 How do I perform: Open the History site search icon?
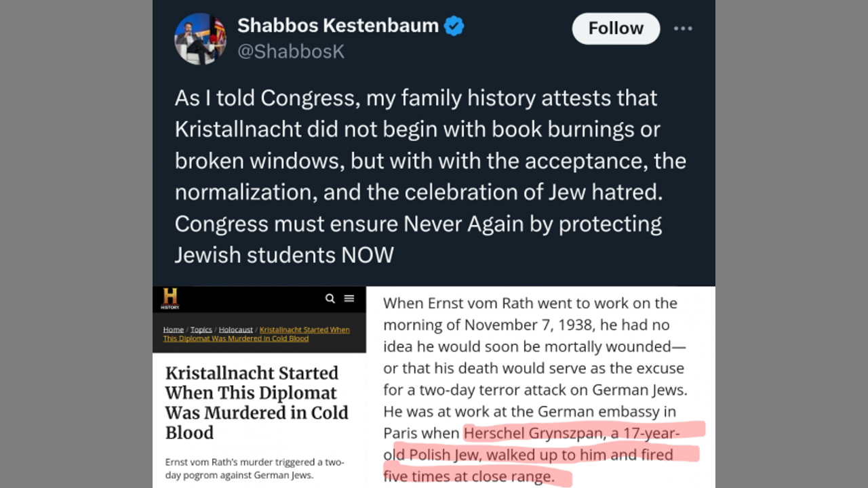330,298
